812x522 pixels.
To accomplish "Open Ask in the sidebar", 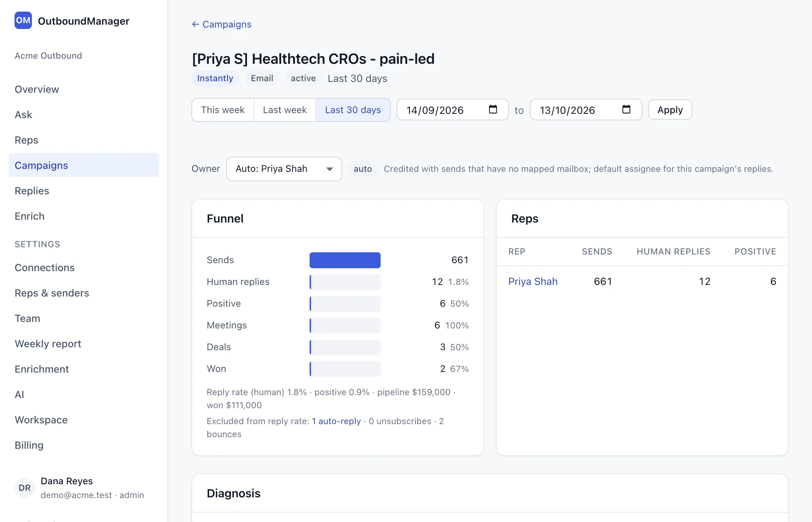I will 84,115.
